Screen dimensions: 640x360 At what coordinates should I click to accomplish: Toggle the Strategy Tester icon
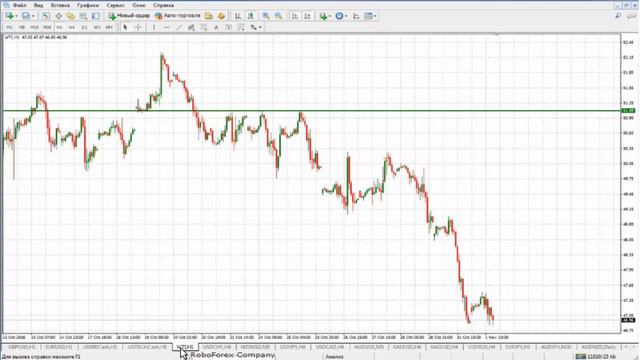coord(96,16)
